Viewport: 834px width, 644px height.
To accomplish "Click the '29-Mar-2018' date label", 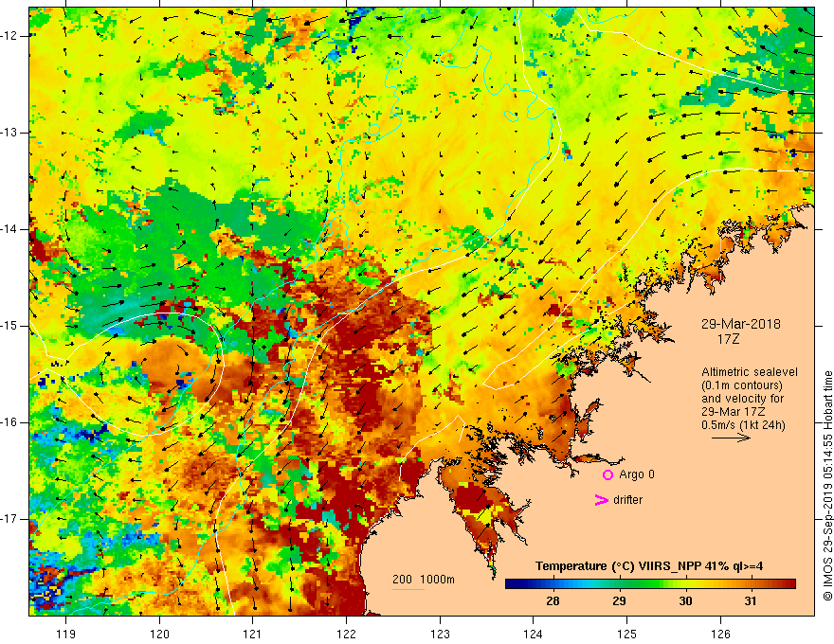I will click(740, 324).
